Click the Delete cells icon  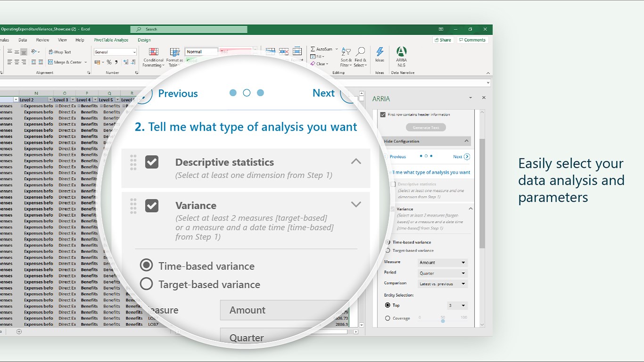pyautogui.click(x=284, y=51)
